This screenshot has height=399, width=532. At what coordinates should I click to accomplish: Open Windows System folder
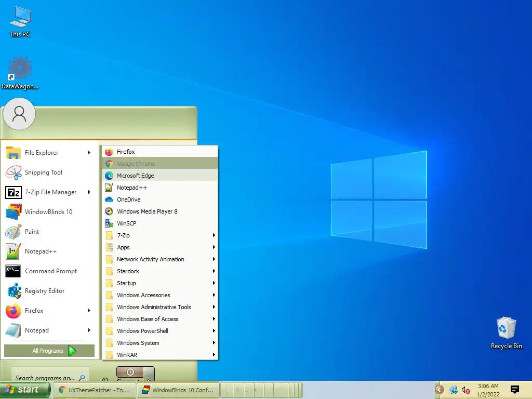coord(160,343)
